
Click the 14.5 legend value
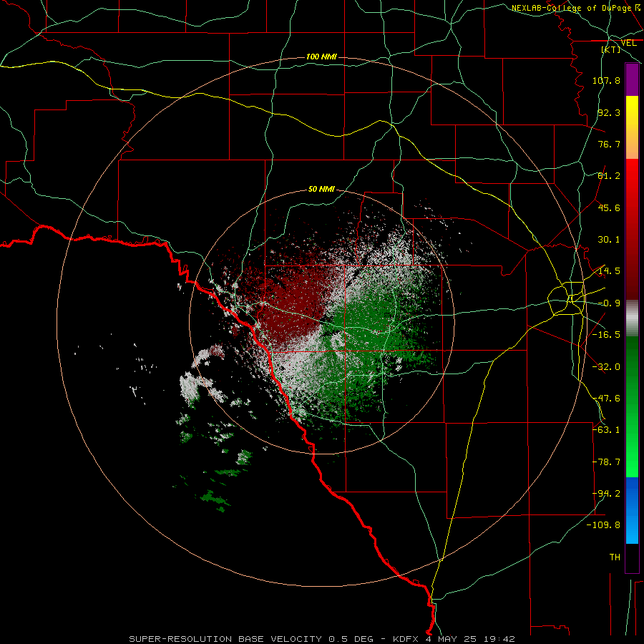coord(609,271)
